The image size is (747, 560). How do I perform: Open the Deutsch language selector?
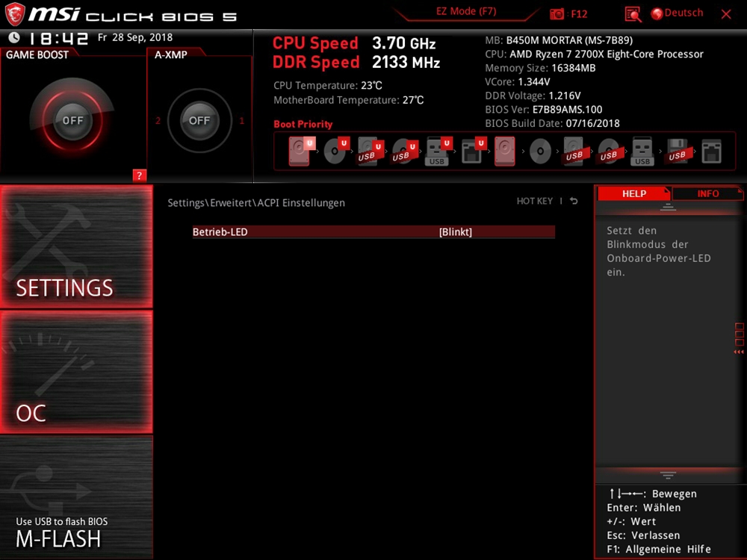pos(684,13)
